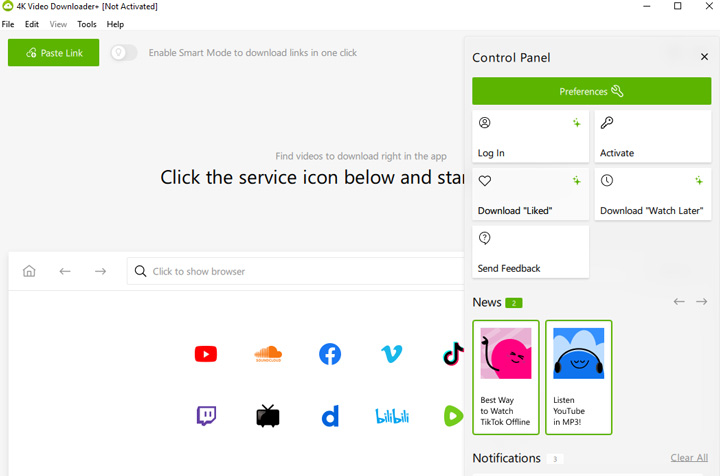Navigate forward in the in-app browser
720x476 pixels.
(101, 271)
